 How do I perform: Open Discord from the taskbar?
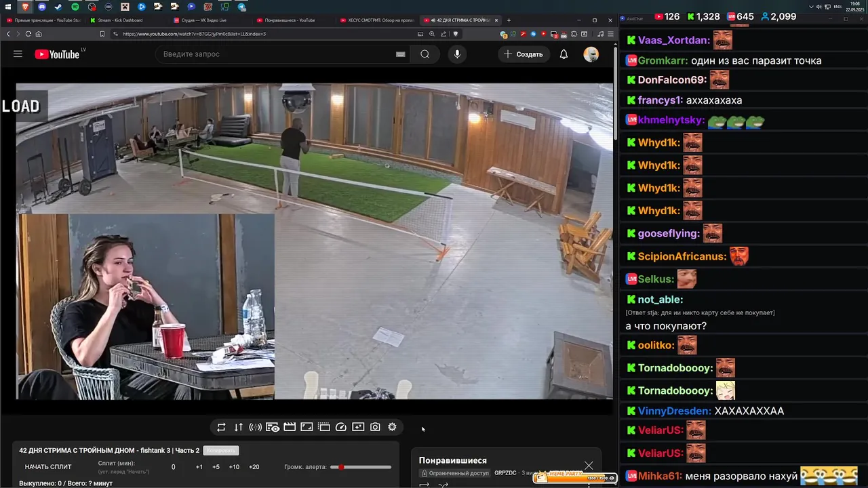click(42, 7)
